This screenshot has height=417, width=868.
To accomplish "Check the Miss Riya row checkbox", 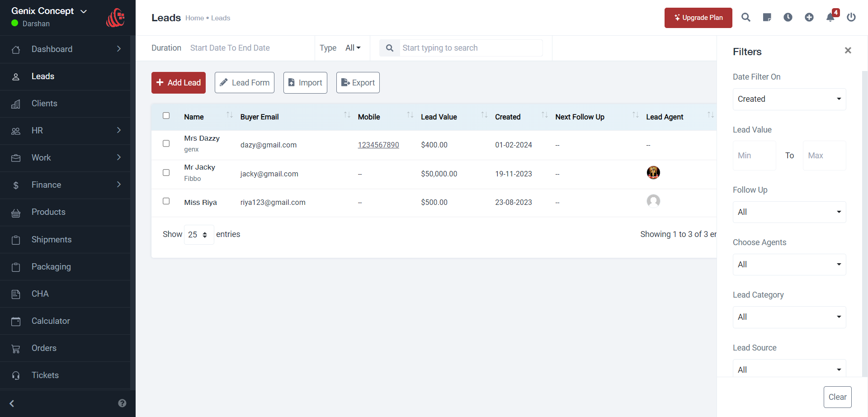I will 166,201.
